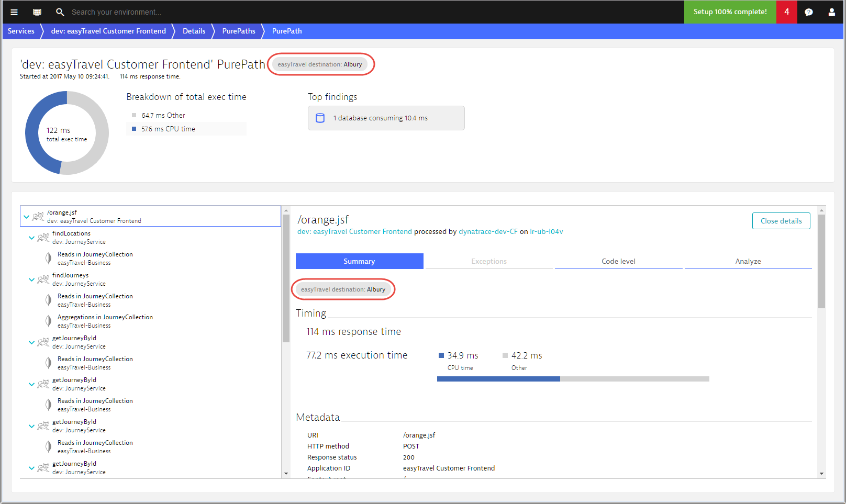The image size is (846, 504).
Task: Click Setup 100% complete button
Action: click(x=730, y=12)
